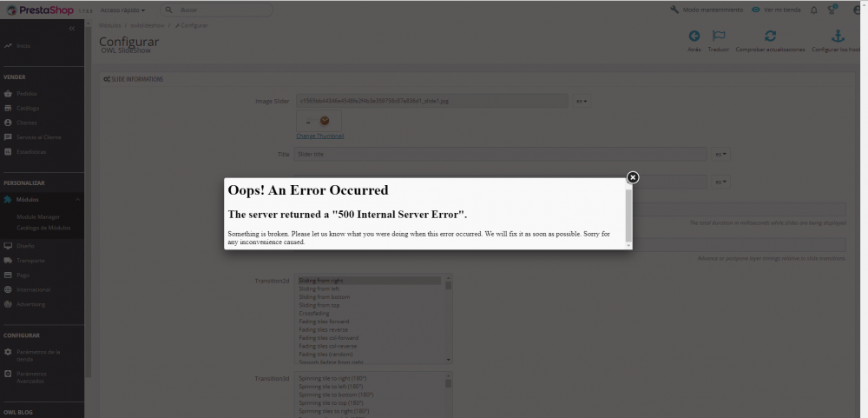
Task: Click the trophy icon in header
Action: pyautogui.click(x=832, y=10)
